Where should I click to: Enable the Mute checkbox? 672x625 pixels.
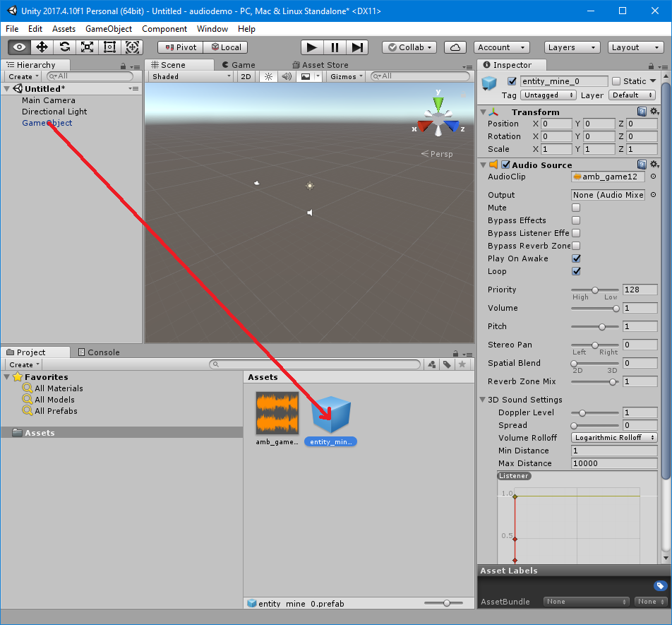click(x=576, y=208)
